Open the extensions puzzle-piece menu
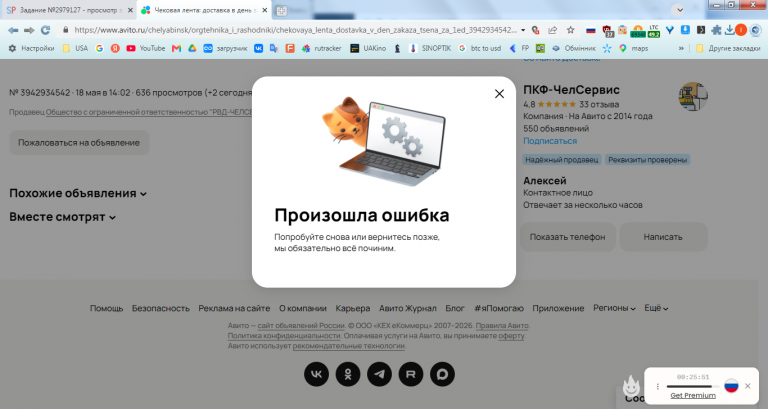 716,30
